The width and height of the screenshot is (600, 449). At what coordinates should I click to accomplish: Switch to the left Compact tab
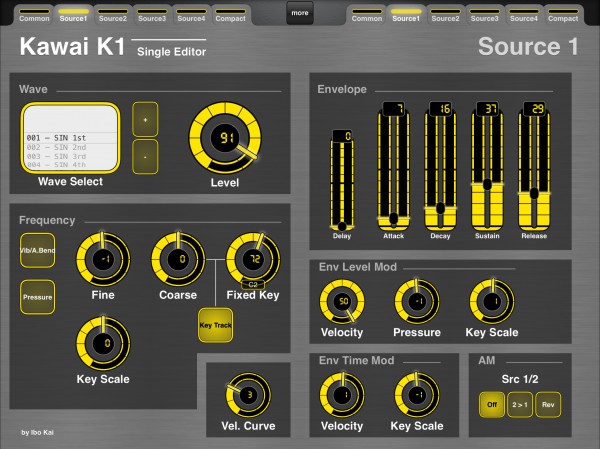point(230,15)
